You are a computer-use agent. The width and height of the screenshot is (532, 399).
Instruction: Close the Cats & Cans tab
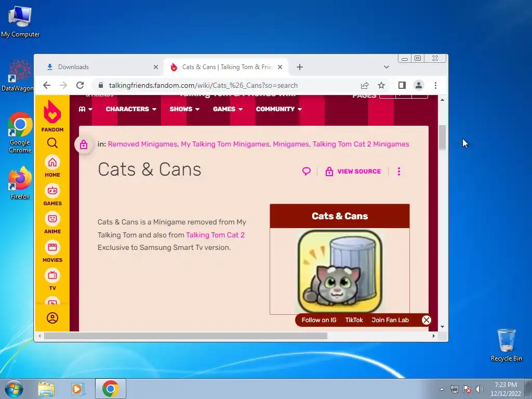(280, 67)
